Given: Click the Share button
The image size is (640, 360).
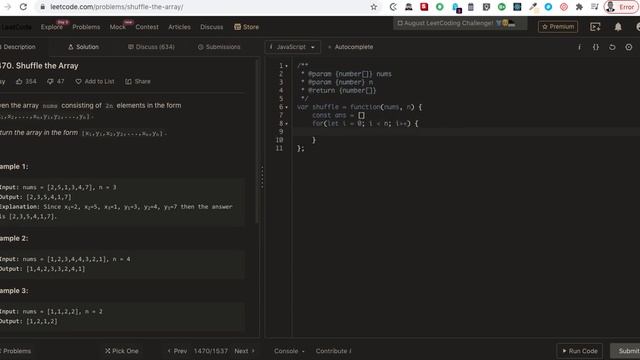Looking at the screenshot, I should click(x=138, y=82).
